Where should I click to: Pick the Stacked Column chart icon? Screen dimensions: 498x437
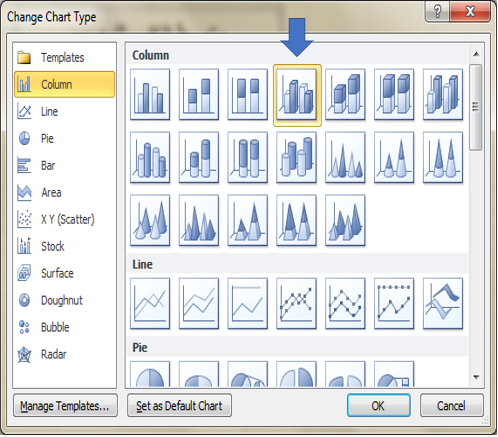coord(199,95)
